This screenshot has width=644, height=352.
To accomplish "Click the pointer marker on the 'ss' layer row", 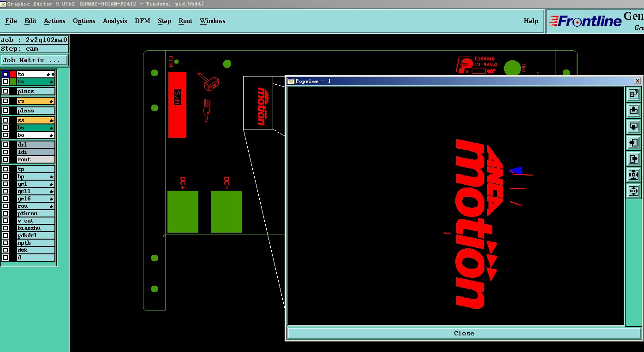I will 52,120.
